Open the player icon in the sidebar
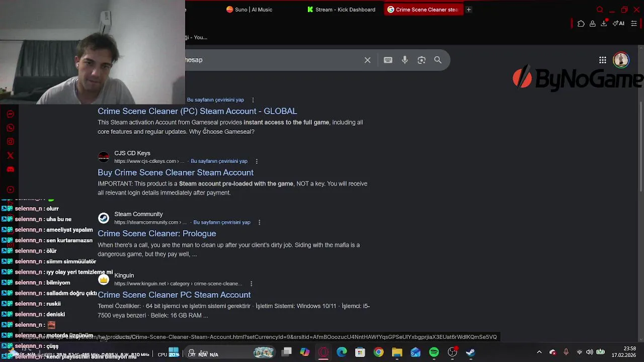Screen dimensions: 644x362 coord(10,190)
